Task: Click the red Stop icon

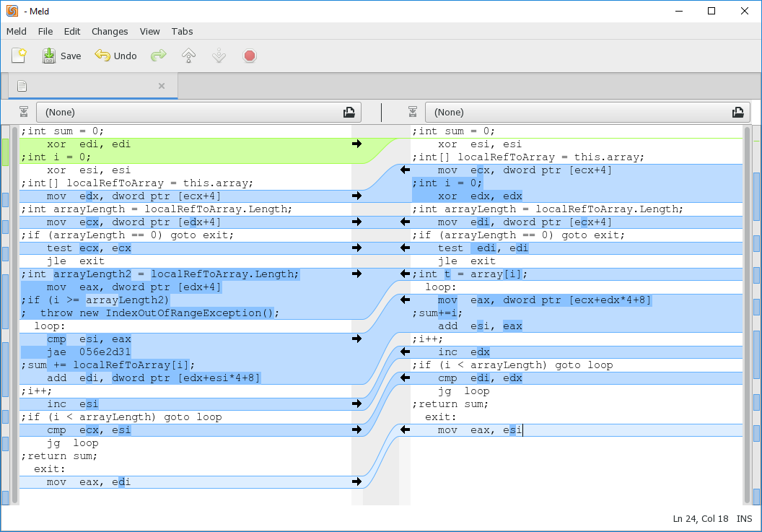Action: pos(249,56)
